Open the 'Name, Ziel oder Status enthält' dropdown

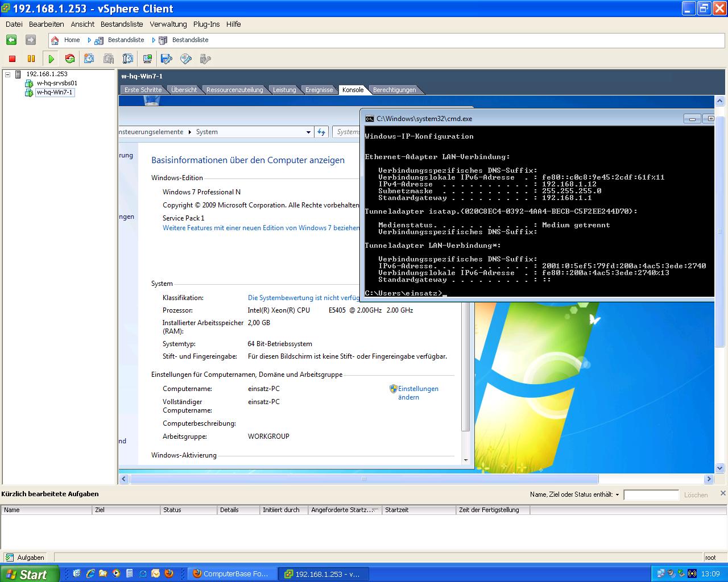[617, 495]
